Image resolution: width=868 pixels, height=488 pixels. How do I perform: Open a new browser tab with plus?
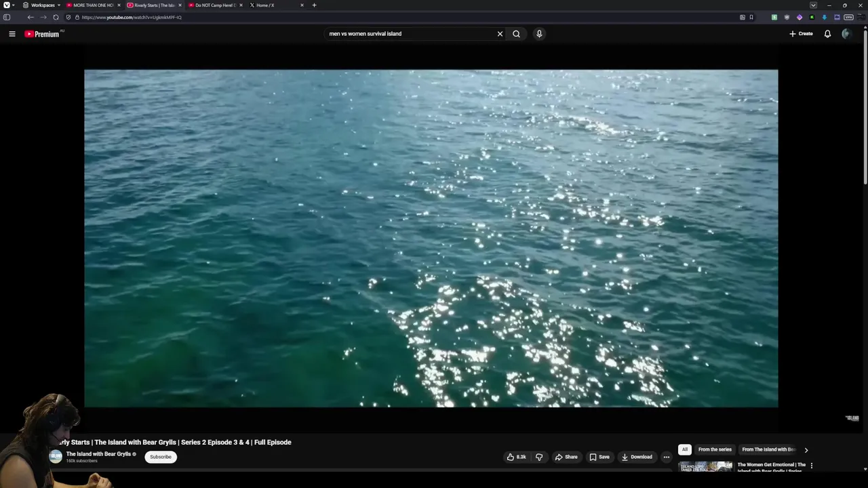(x=314, y=5)
